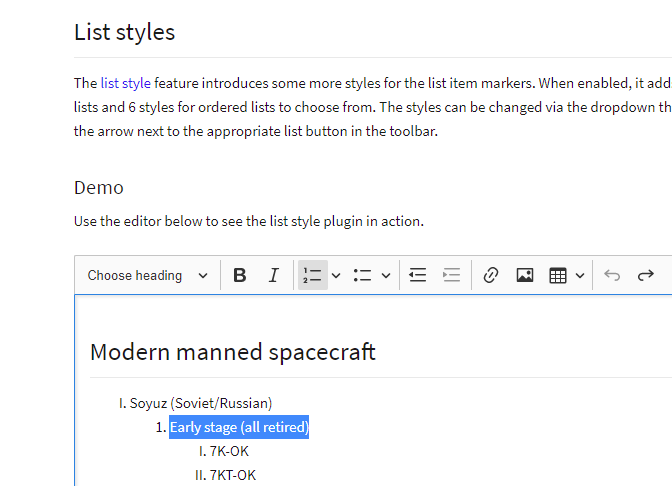Redo the last action
672x486 pixels.
pos(646,275)
